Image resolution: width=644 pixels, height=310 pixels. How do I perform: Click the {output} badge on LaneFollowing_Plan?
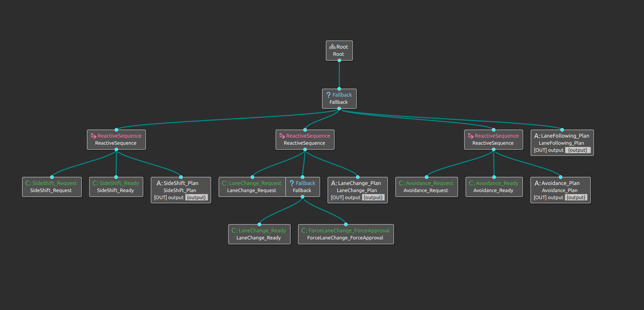click(x=578, y=150)
